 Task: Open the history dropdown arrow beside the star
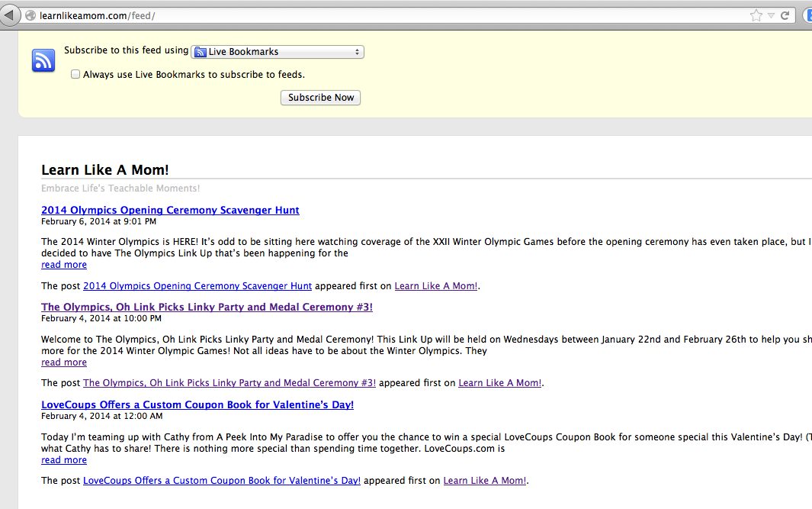click(x=771, y=15)
